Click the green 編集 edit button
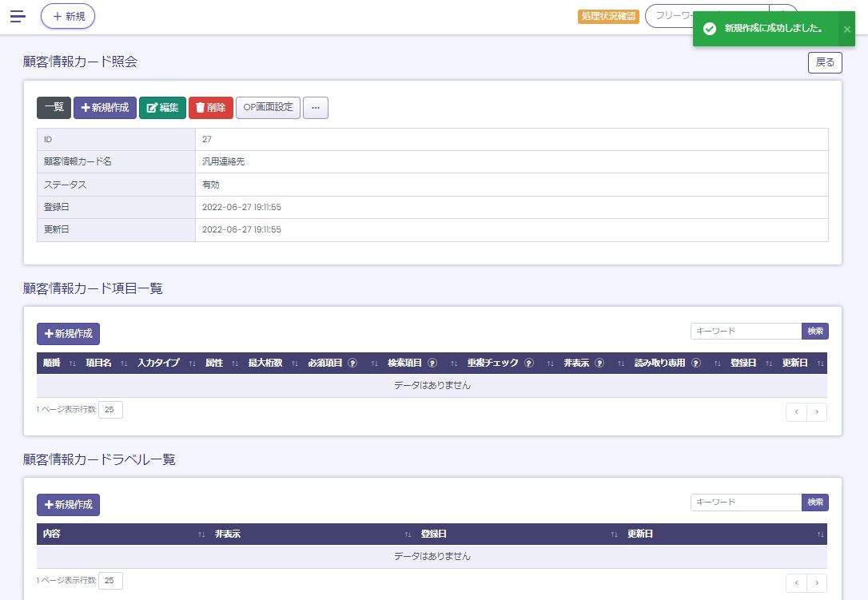Viewport: 868px width, 600px height. [x=163, y=108]
